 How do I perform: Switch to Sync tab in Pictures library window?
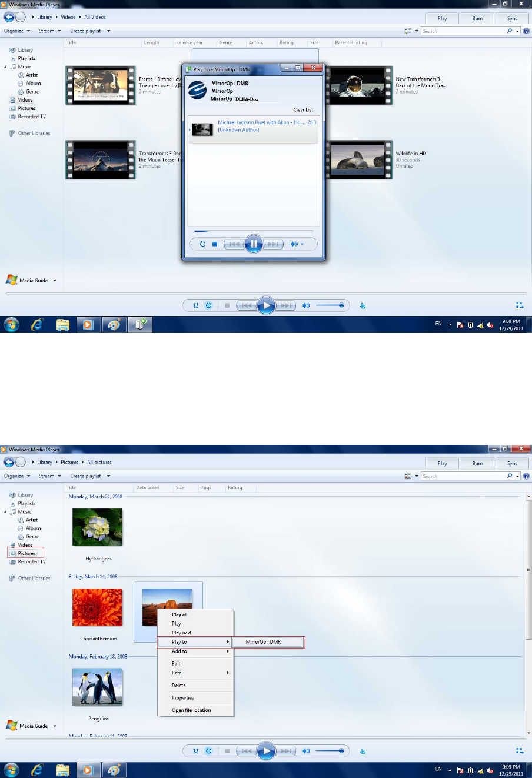coord(513,463)
